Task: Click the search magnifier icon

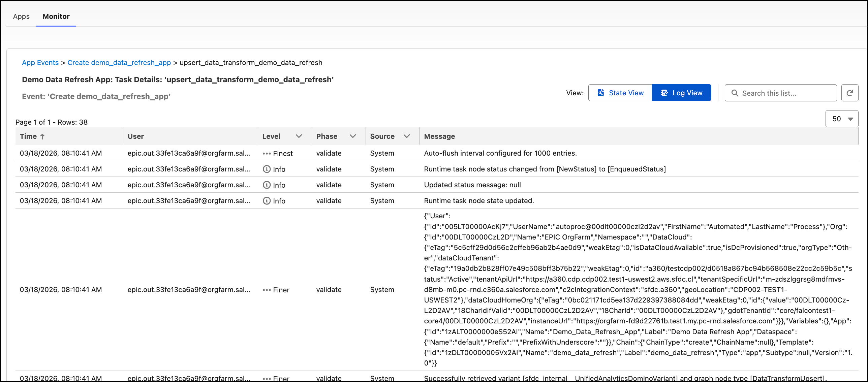Action: coord(735,93)
